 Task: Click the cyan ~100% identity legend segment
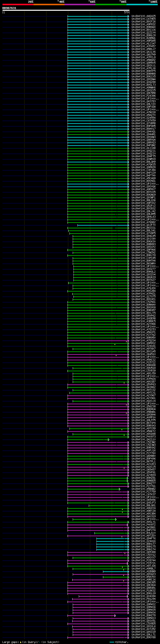(142, 4)
